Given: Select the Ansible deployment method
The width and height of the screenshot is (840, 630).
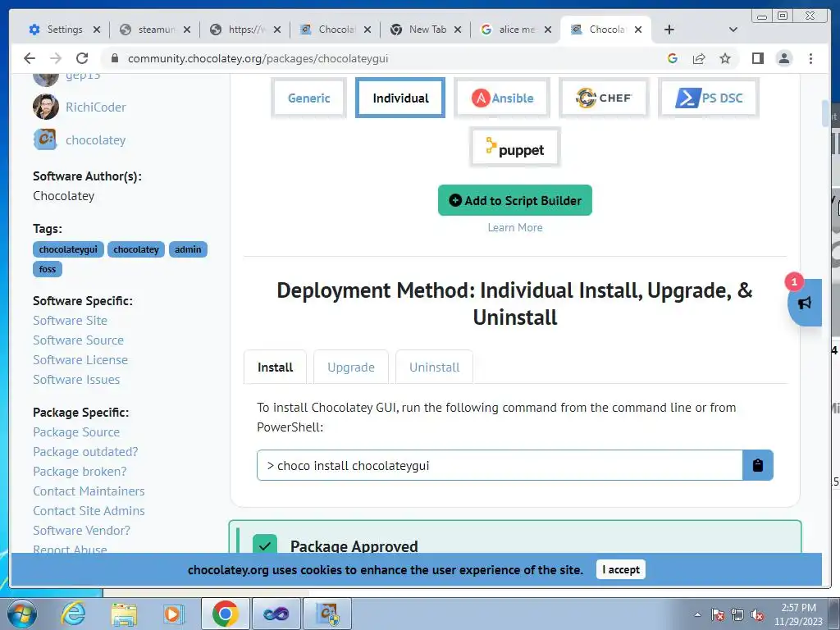Looking at the screenshot, I should [x=502, y=98].
